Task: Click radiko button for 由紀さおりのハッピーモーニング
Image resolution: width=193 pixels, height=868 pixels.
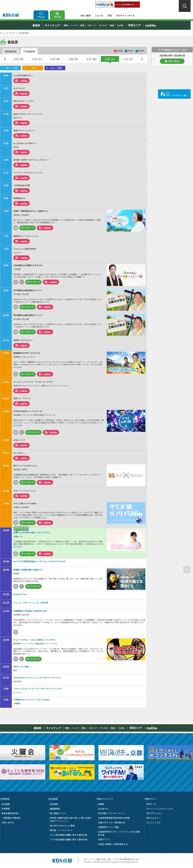Action: 22,123
